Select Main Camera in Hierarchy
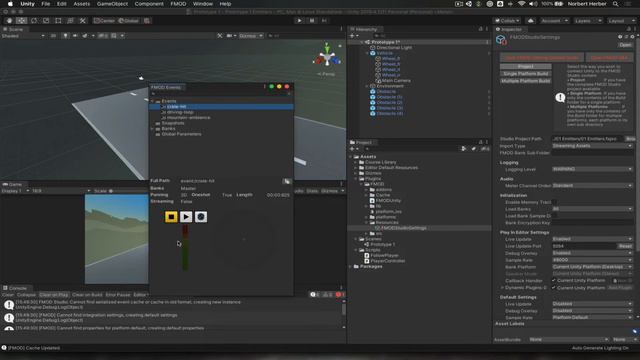The height and width of the screenshot is (360, 640). point(396,81)
